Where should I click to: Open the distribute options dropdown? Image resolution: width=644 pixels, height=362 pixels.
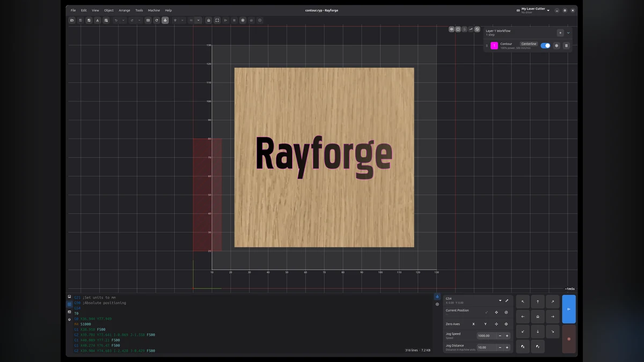[199, 20]
